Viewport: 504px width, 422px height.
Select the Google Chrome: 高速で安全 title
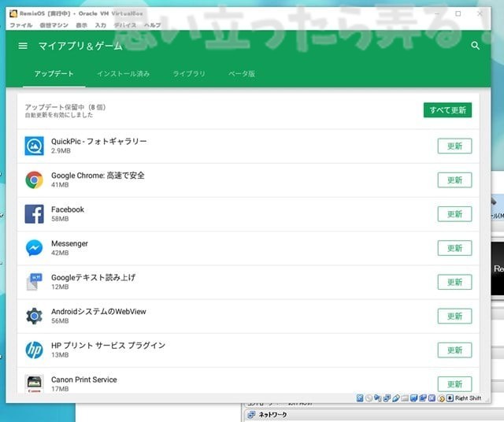[x=98, y=176]
